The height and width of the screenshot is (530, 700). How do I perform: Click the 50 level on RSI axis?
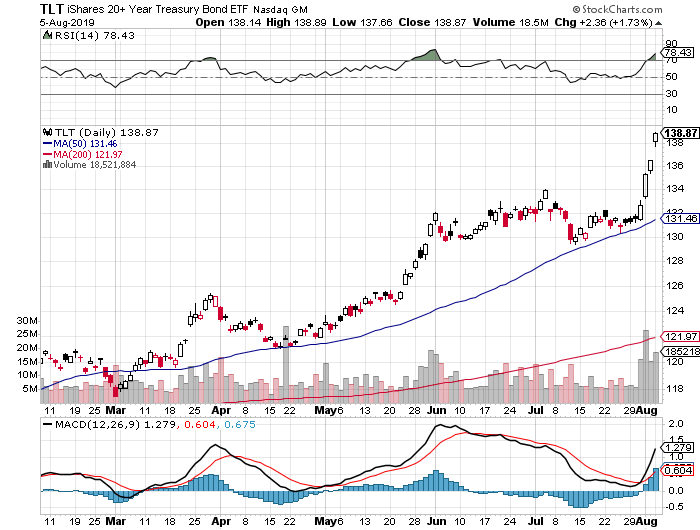tap(671, 77)
